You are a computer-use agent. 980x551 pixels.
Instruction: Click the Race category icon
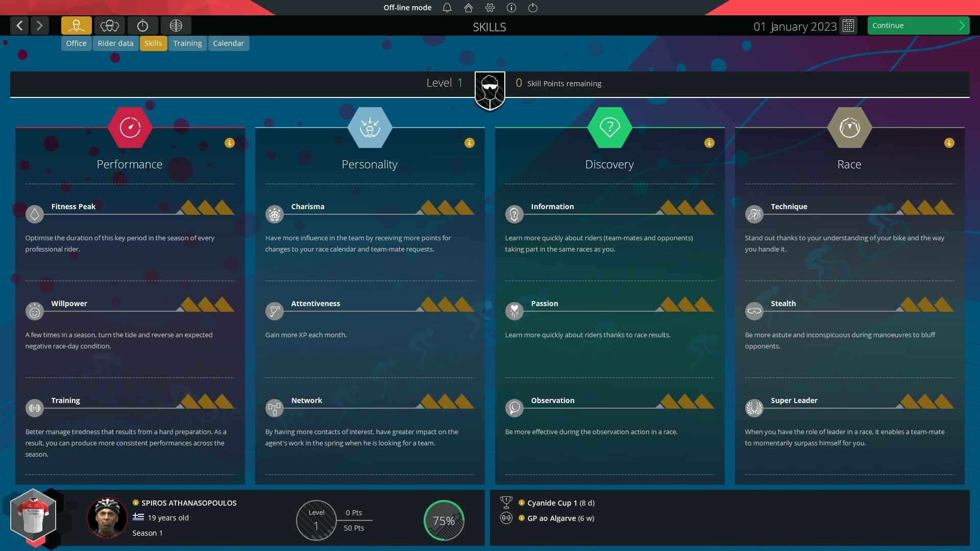click(x=848, y=127)
